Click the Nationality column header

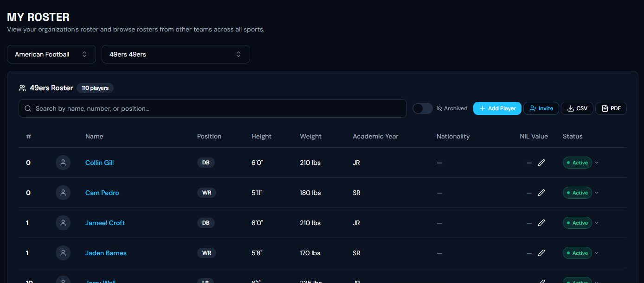(x=453, y=136)
